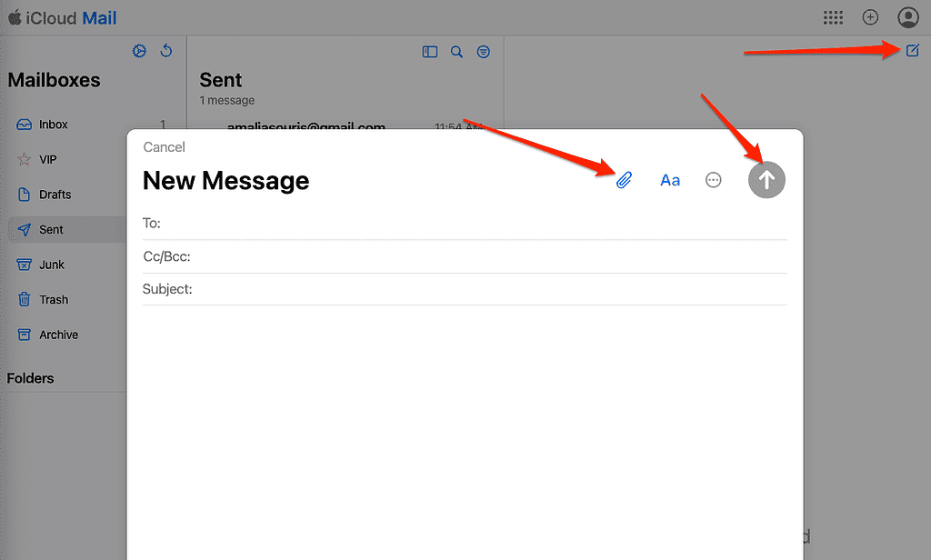Click the plus circle icon in header
This screenshot has width=931, height=560.
pyautogui.click(x=870, y=17)
